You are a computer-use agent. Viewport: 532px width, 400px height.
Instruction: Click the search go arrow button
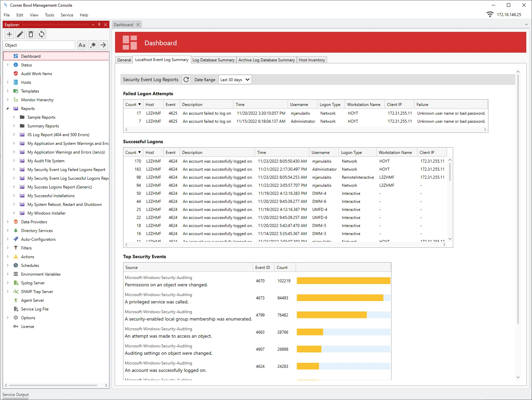point(103,45)
